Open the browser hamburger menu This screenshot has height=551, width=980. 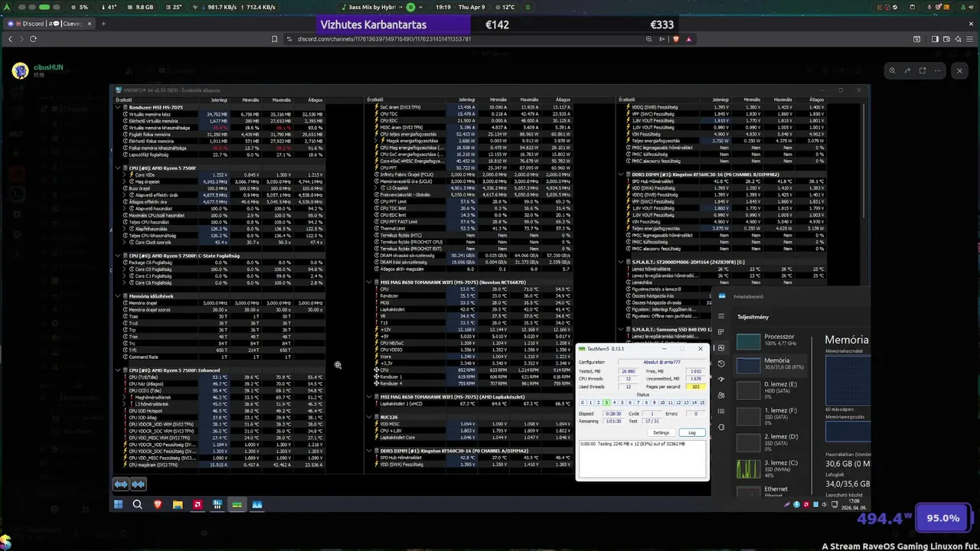tap(969, 39)
